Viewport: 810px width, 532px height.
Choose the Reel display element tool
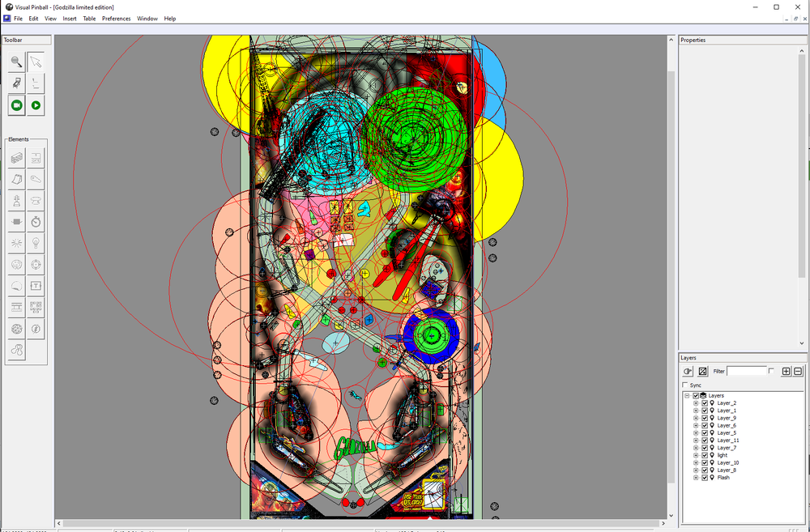click(x=16, y=307)
